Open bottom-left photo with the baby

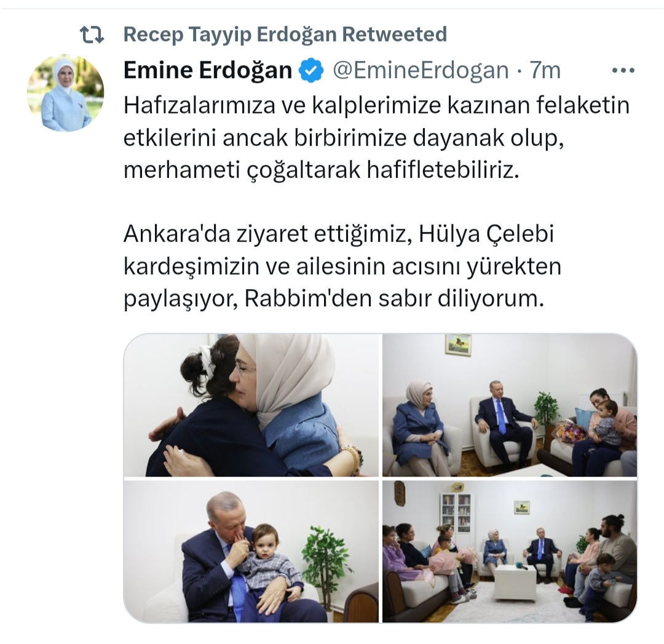pyautogui.click(x=251, y=551)
